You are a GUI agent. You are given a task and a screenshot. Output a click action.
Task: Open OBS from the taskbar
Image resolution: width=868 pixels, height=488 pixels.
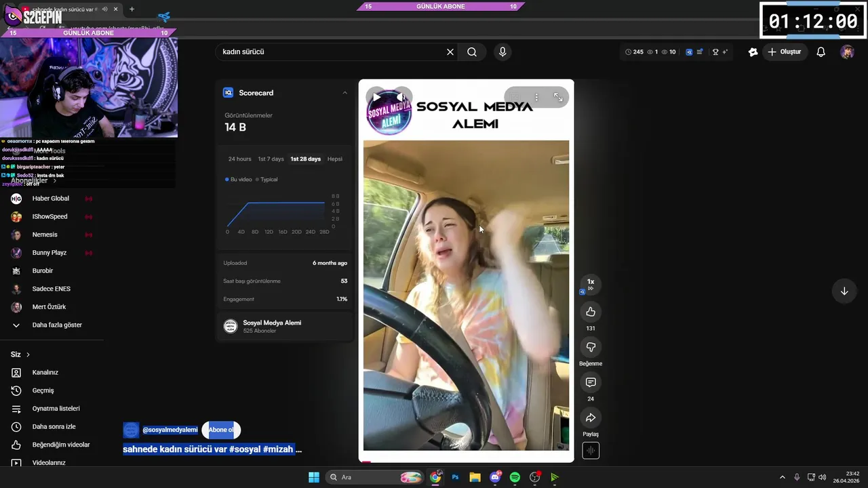pyautogui.click(x=534, y=477)
